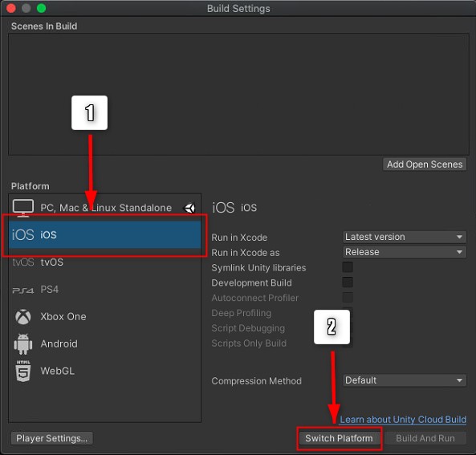Click the Switch Platform button
This screenshot has height=455, width=476.
339,438
